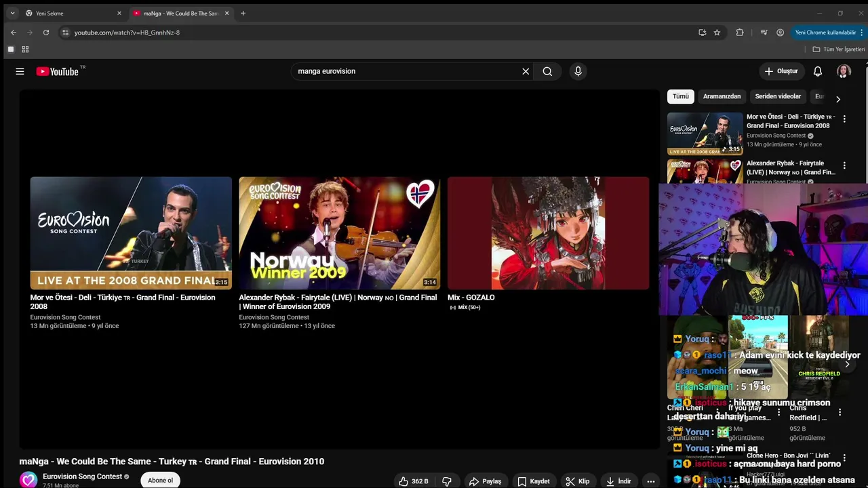Image resolution: width=868 pixels, height=488 pixels.
Task: Like the video with 362 B thumbs up
Action: 414,481
